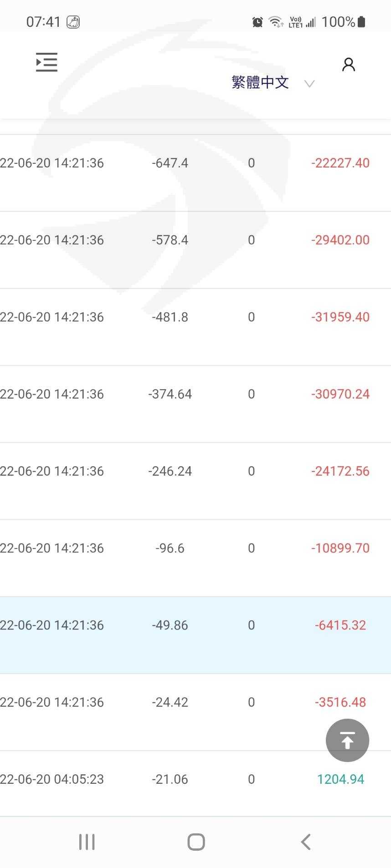This screenshot has width=391, height=868.
Task: Tap the -31959.40 loss value
Action: point(340,317)
